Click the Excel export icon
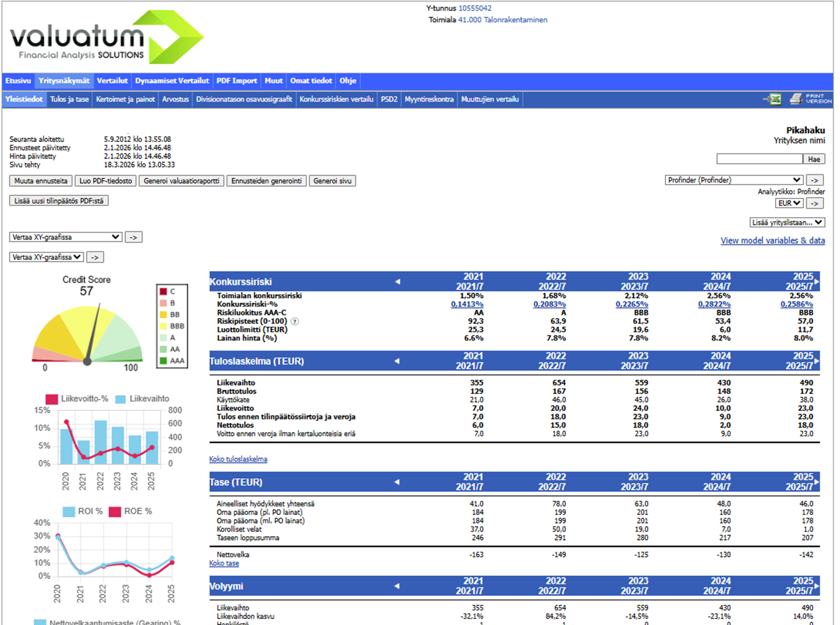The width and height of the screenshot is (840, 625). 773,99
